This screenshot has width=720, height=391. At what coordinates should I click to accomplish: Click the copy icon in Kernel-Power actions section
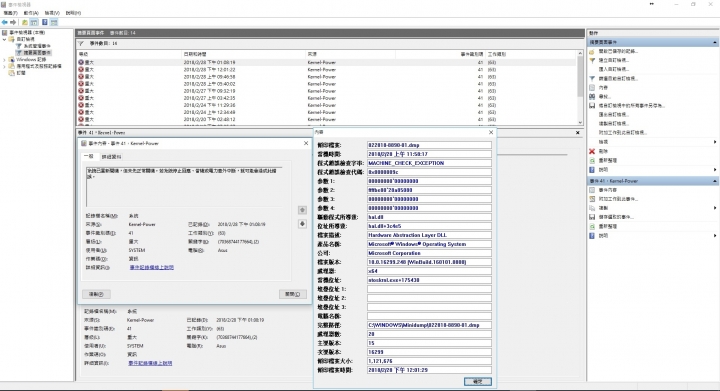592,208
